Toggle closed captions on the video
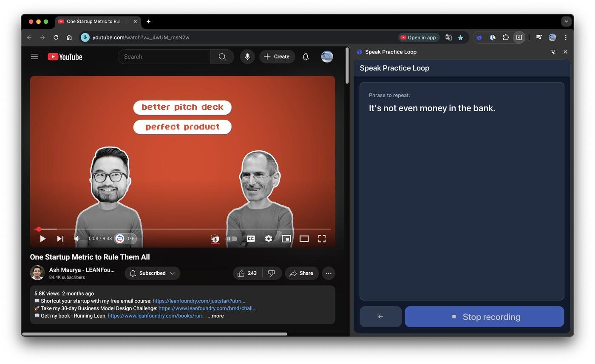Image resolution: width=595 pixels, height=364 pixels. [251, 239]
